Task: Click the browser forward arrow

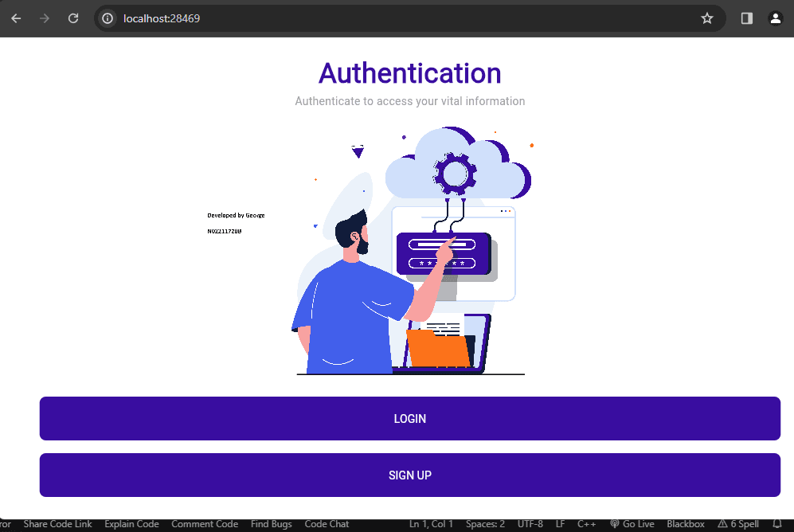Action: [x=45, y=18]
